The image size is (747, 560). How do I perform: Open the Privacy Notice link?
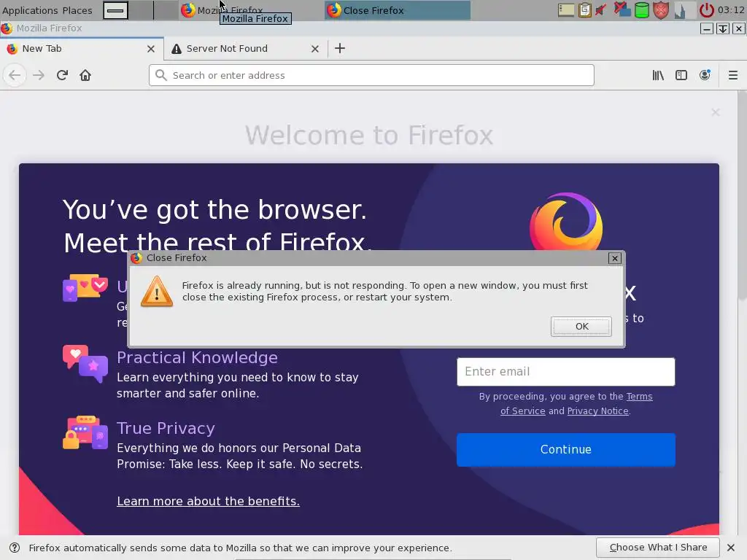598,411
